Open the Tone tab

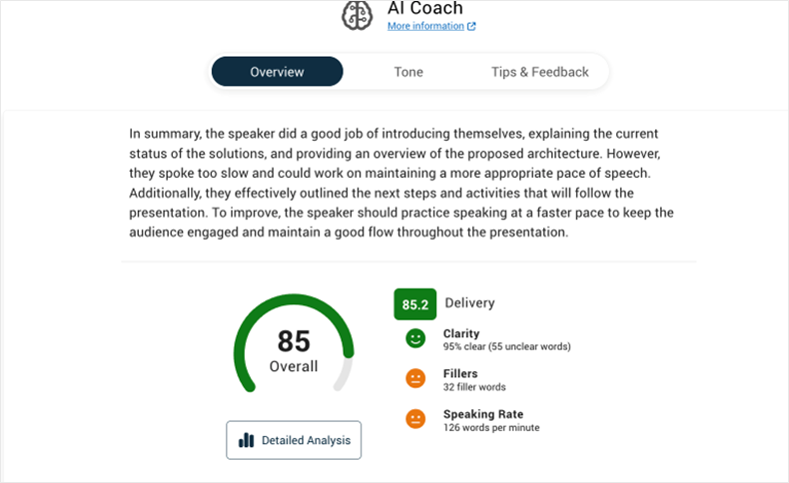click(408, 72)
